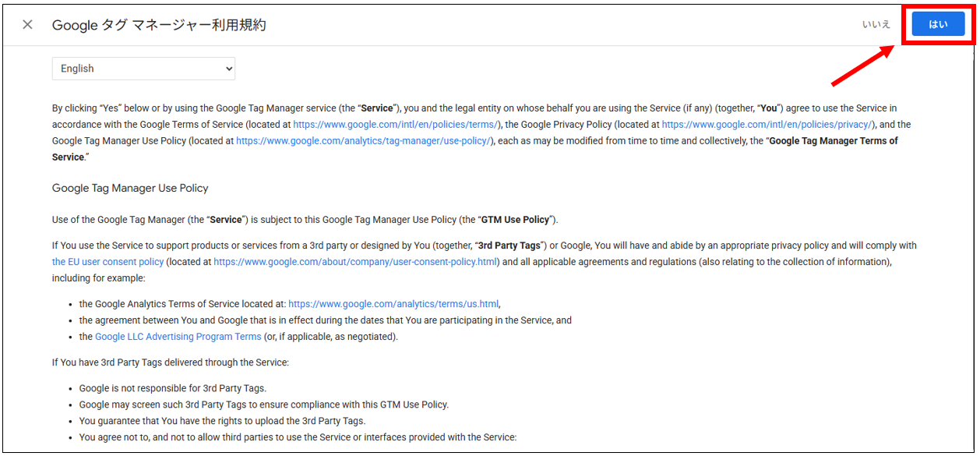Click the Google Tag Manager Use Policy heading
This screenshot has height=456, width=980.
[130, 188]
